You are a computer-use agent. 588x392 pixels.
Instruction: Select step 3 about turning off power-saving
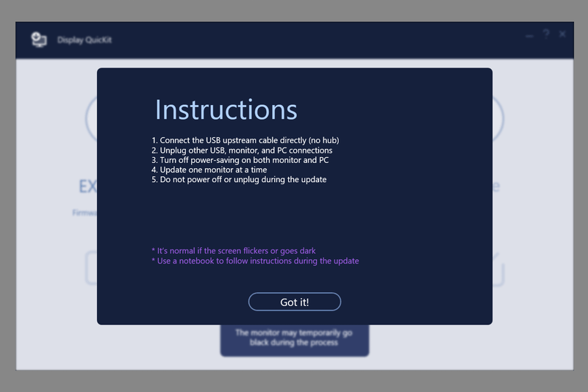tap(240, 160)
